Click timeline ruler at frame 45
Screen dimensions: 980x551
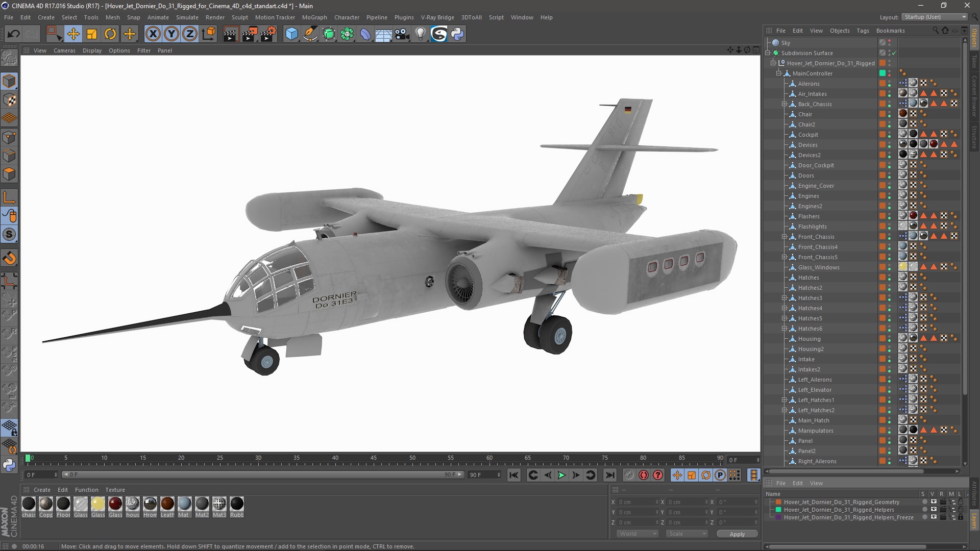pyautogui.click(x=374, y=459)
